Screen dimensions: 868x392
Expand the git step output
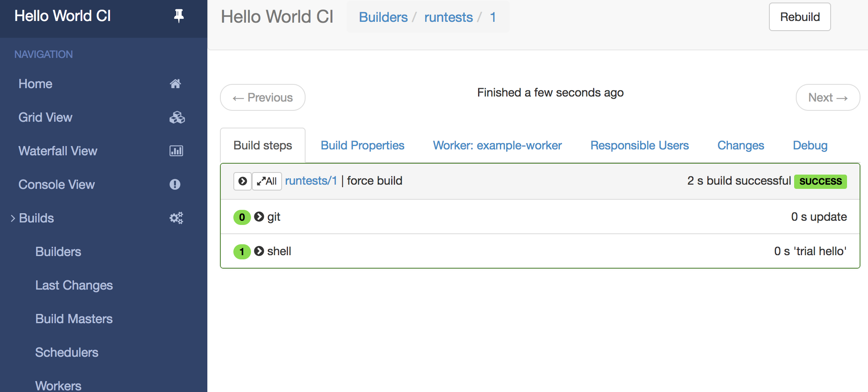pyautogui.click(x=259, y=217)
